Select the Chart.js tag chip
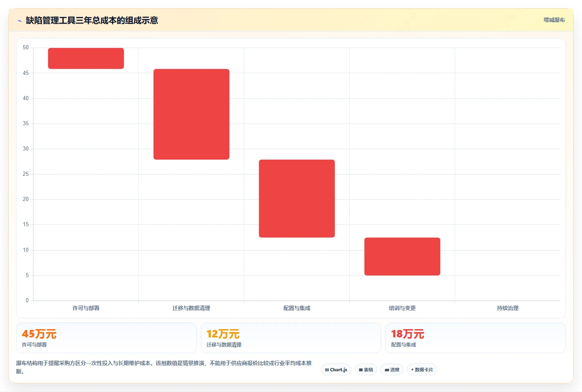Viewport: 582px width, 392px height. pyautogui.click(x=336, y=370)
